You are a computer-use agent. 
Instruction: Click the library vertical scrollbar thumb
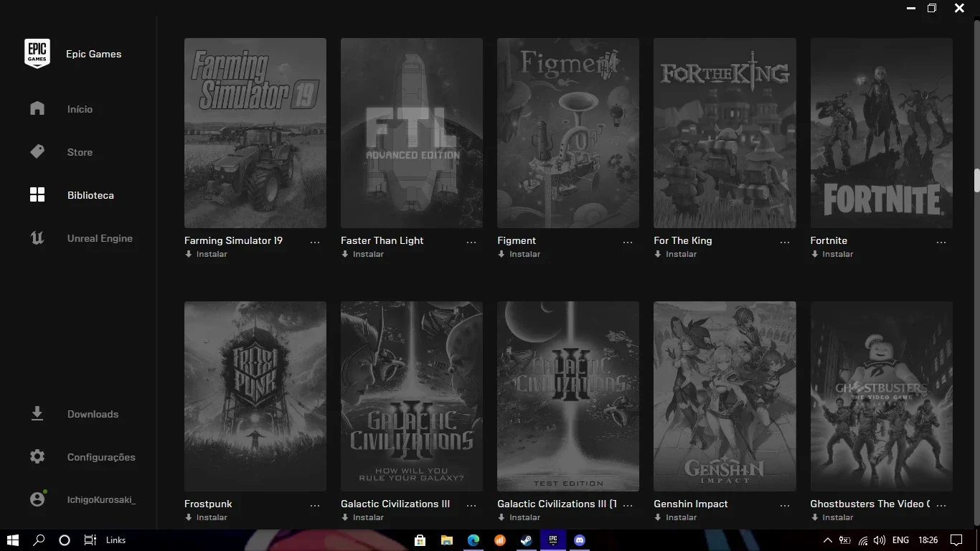point(976,180)
